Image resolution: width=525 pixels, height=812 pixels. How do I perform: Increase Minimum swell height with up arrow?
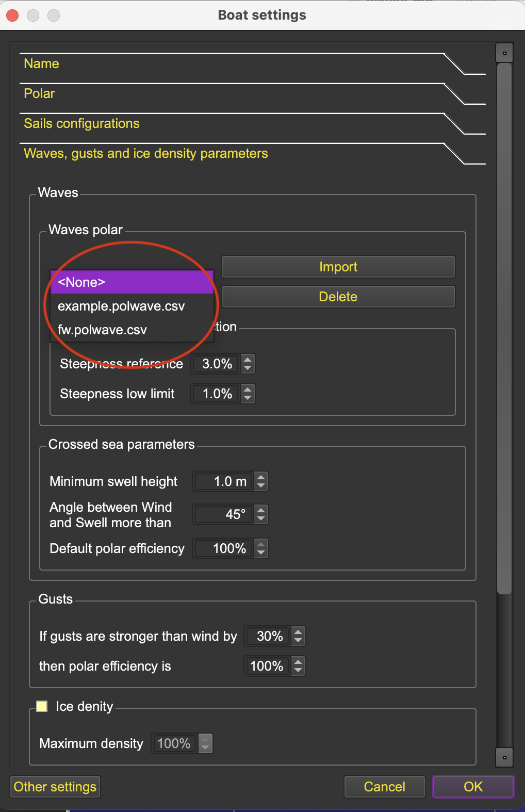[x=261, y=477]
